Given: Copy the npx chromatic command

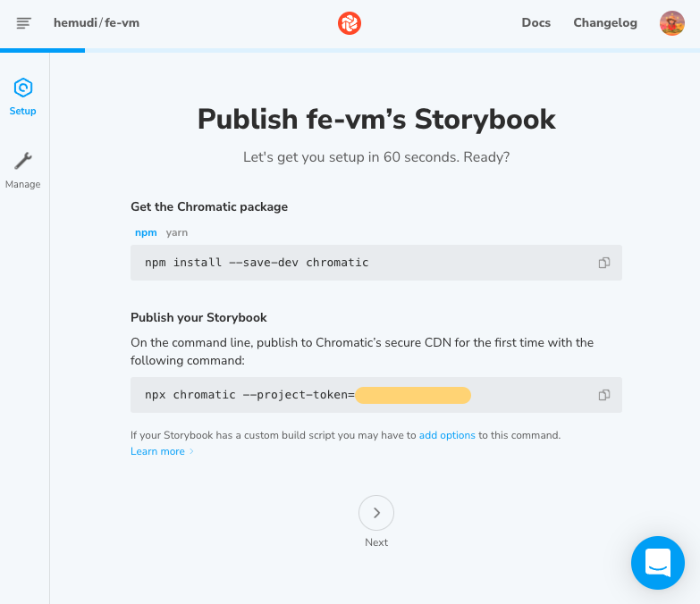Looking at the screenshot, I should pyautogui.click(x=604, y=395).
